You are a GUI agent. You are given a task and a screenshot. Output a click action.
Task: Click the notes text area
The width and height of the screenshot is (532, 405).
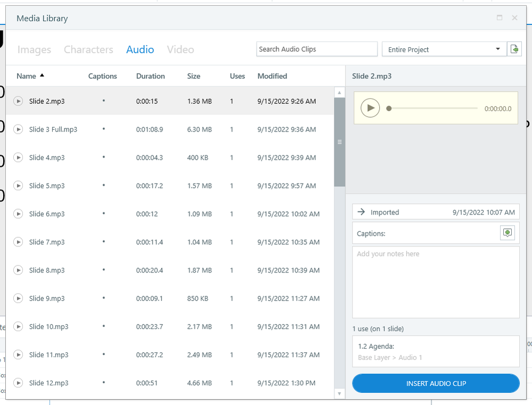pyautogui.click(x=436, y=282)
